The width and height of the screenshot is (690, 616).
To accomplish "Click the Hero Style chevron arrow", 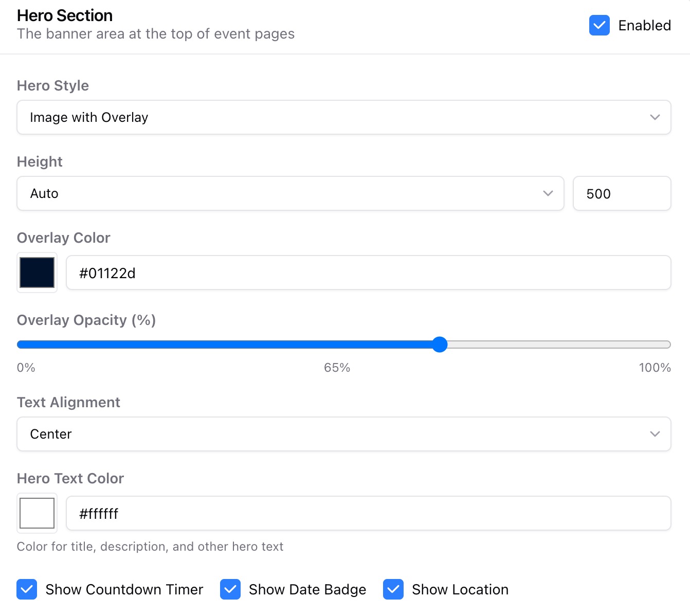I will pyautogui.click(x=655, y=117).
